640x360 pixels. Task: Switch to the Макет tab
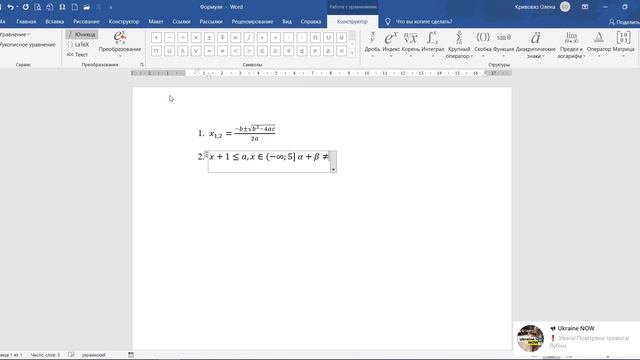coord(156,22)
